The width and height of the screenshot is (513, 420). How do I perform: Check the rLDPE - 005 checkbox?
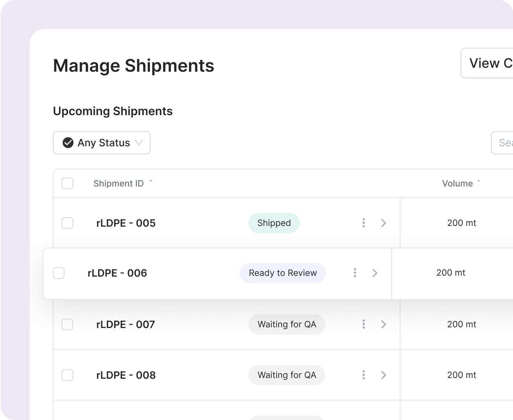coord(67,223)
